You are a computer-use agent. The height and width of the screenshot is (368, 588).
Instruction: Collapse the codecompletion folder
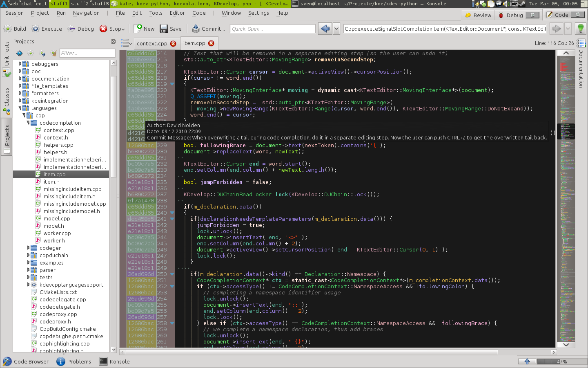coord(28,123)
